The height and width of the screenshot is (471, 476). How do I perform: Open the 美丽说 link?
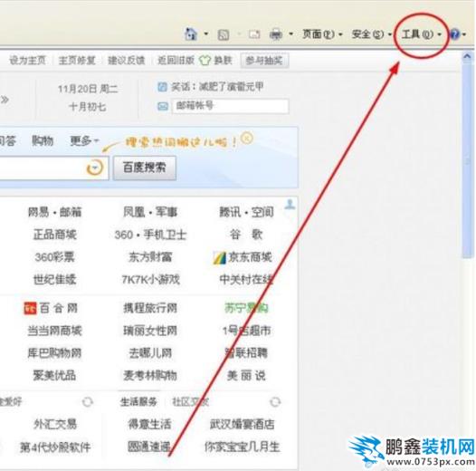246,376
